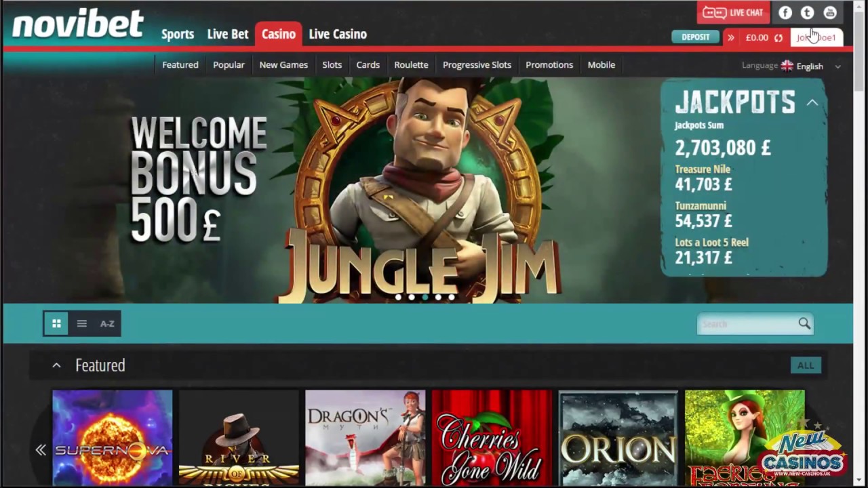Click the UK flag language icon
The image size is (868, 488).
click(787, 66)
